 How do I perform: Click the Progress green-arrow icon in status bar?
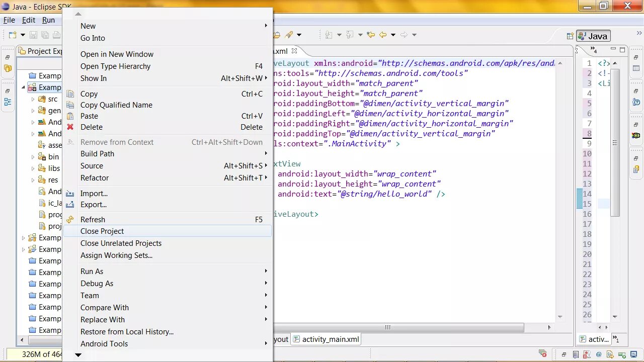622,354
